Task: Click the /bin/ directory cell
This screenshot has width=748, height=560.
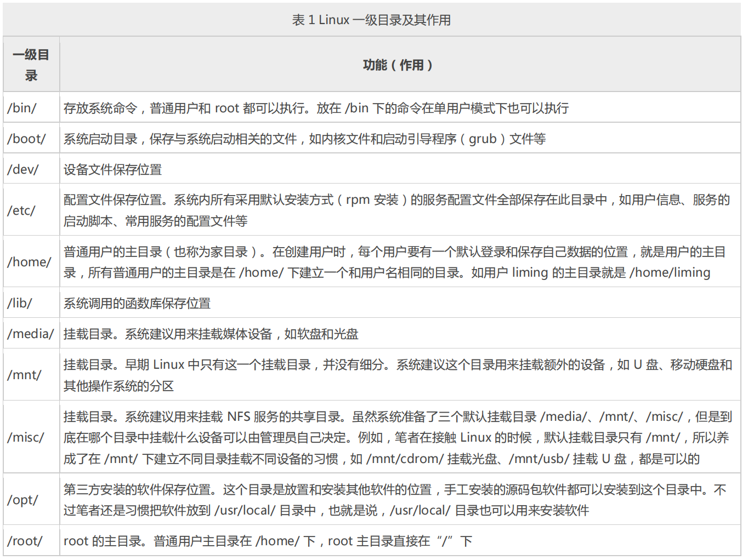Action: pos(31,107)
